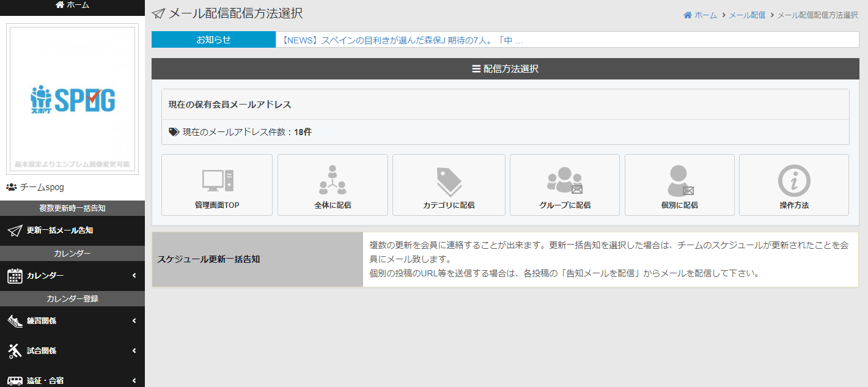Expand the 練習関係 submenu arrow
868x387 pixels.
pos(134,321)
